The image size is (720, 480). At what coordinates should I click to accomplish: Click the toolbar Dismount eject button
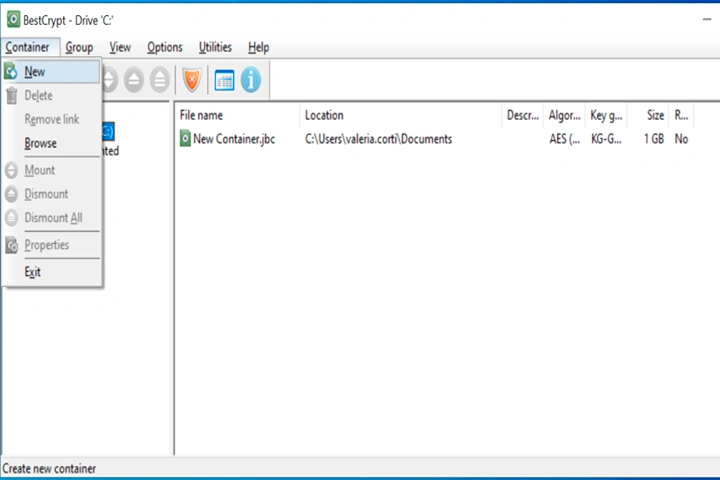click(x=134, y=80)
